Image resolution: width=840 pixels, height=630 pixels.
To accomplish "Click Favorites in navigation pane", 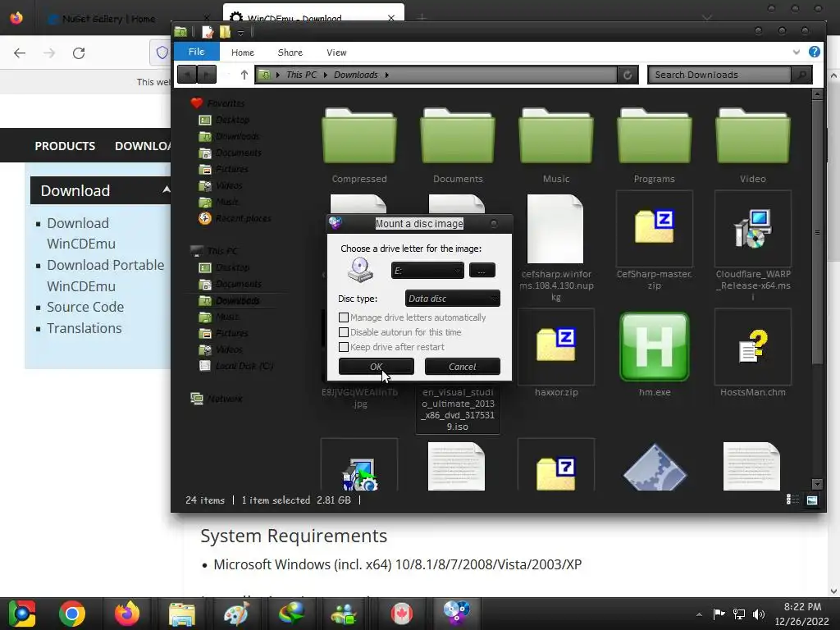I will [x=226, y=103].
